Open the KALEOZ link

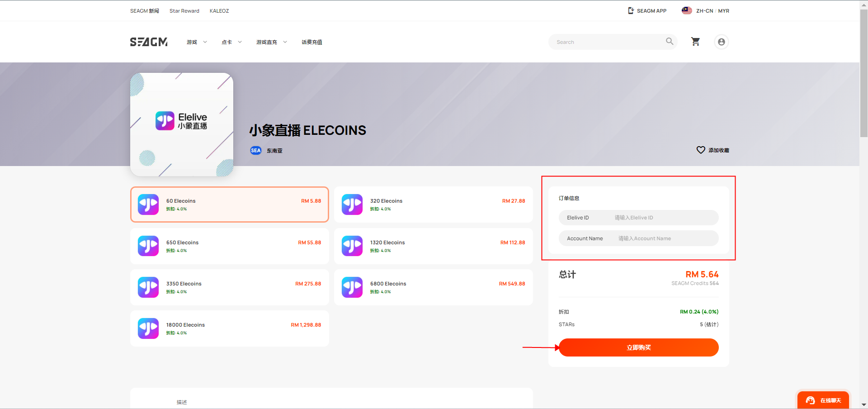[219, 11]
